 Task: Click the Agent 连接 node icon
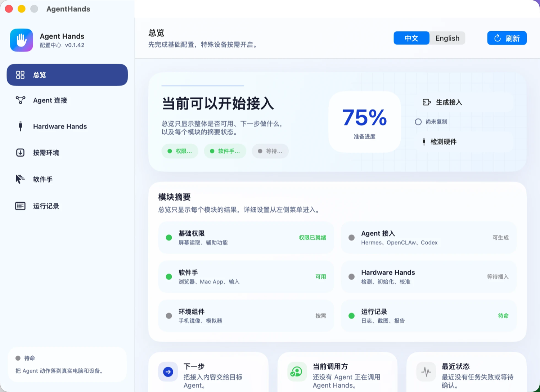click(21, 100)
